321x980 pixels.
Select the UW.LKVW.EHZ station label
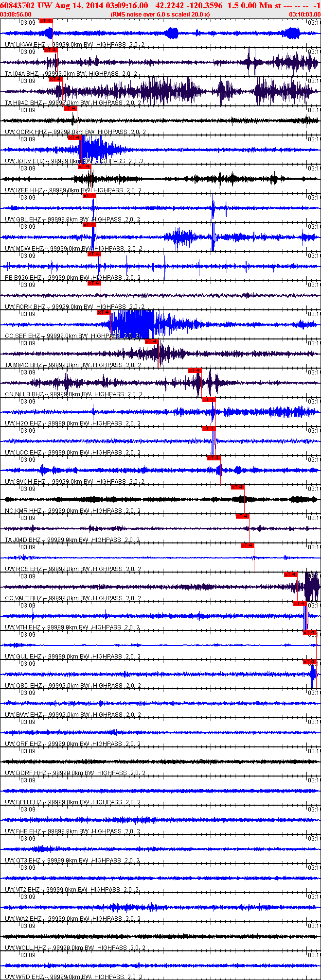(x=25, y=45)
